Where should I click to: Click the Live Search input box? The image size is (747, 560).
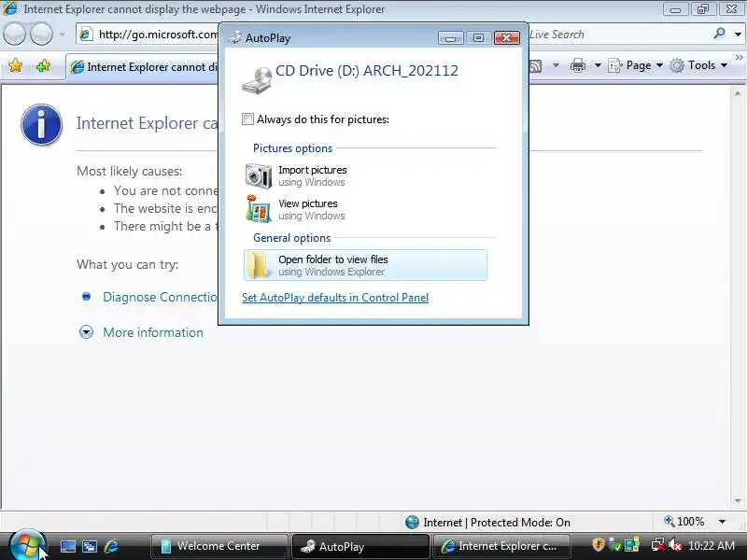618,35
